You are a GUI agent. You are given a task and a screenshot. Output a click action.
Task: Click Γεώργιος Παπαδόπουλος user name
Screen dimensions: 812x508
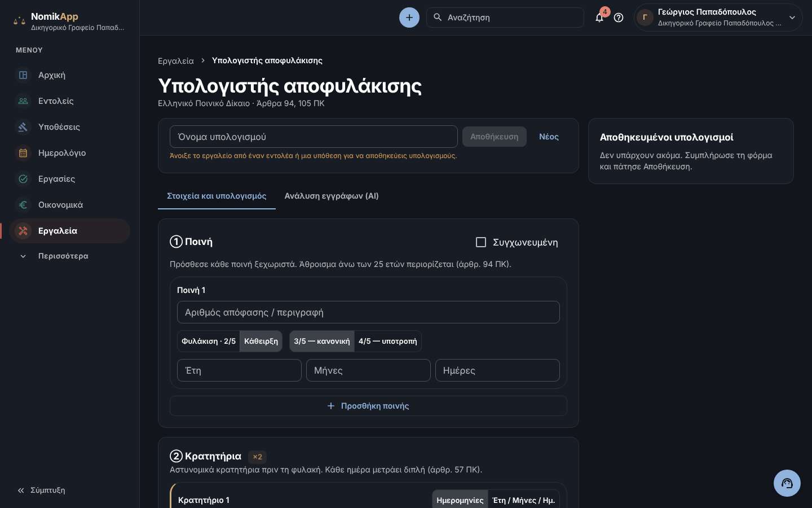tap(707, 12)
